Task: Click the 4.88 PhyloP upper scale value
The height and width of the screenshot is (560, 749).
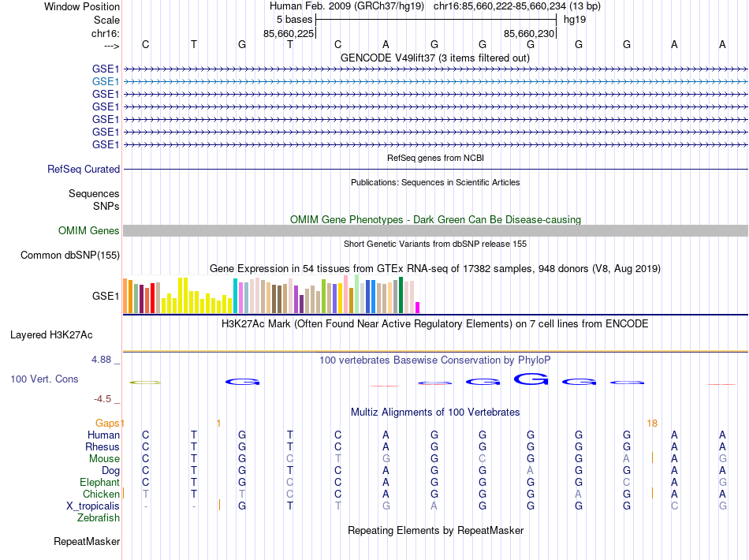Action: [x=101, y=360]
